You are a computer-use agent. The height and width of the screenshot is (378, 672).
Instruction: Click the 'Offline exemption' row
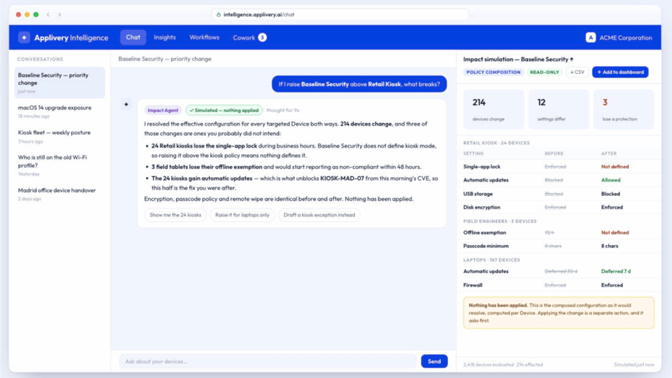(x=558, y=233)
